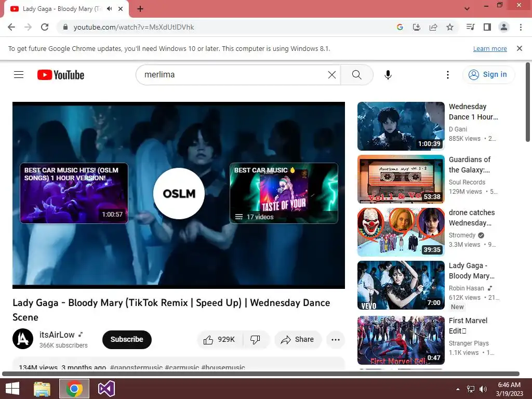The width and height of the screenshot is (532, 399).
Task: Sign in to YouTube
Action: pyautogui.click(x=488, y=75)
